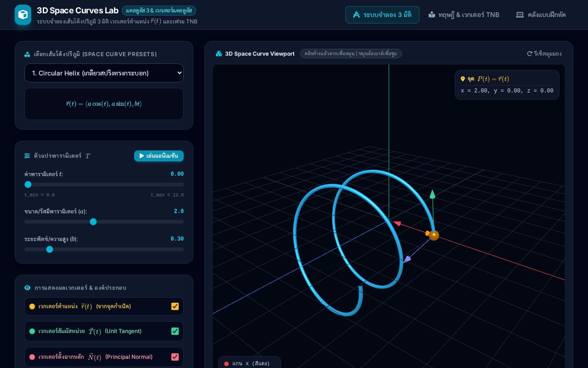
Task: Click the Calculus 3 & vector calculus badge
Action: coord(159,11)
